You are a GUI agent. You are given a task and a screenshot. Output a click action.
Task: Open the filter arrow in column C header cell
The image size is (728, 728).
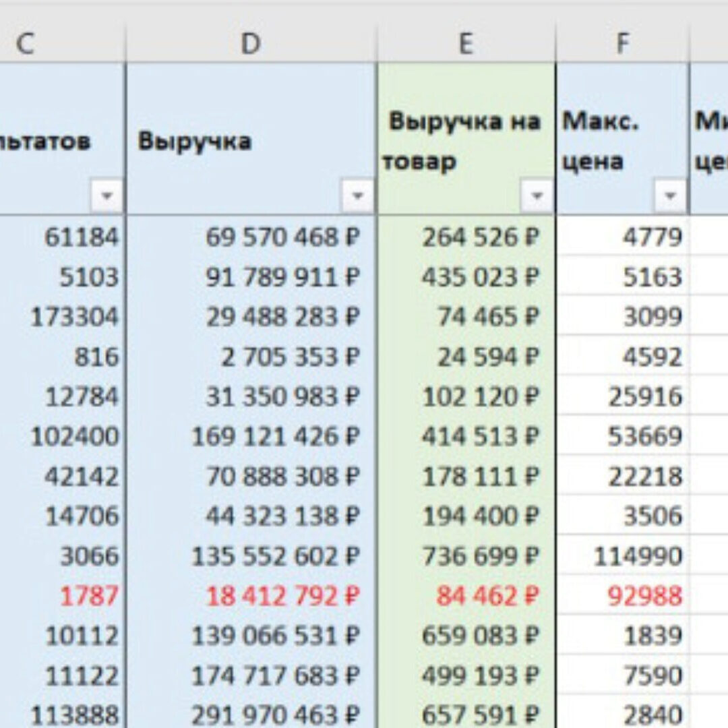click(x=107, y=197)
